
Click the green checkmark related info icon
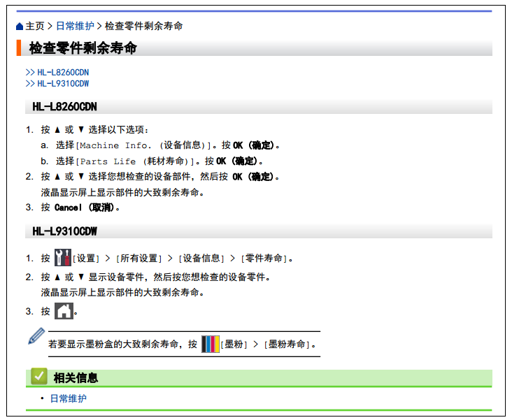point(39,377)
